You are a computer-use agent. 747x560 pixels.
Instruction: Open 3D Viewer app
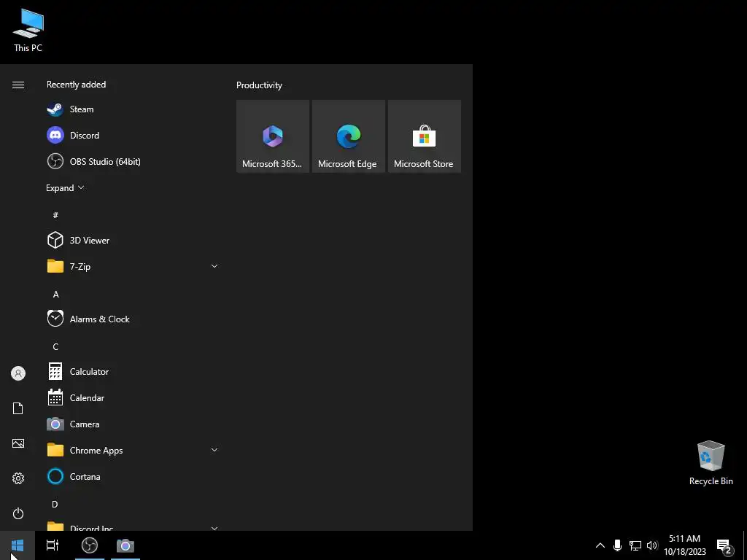click(132, 241)
